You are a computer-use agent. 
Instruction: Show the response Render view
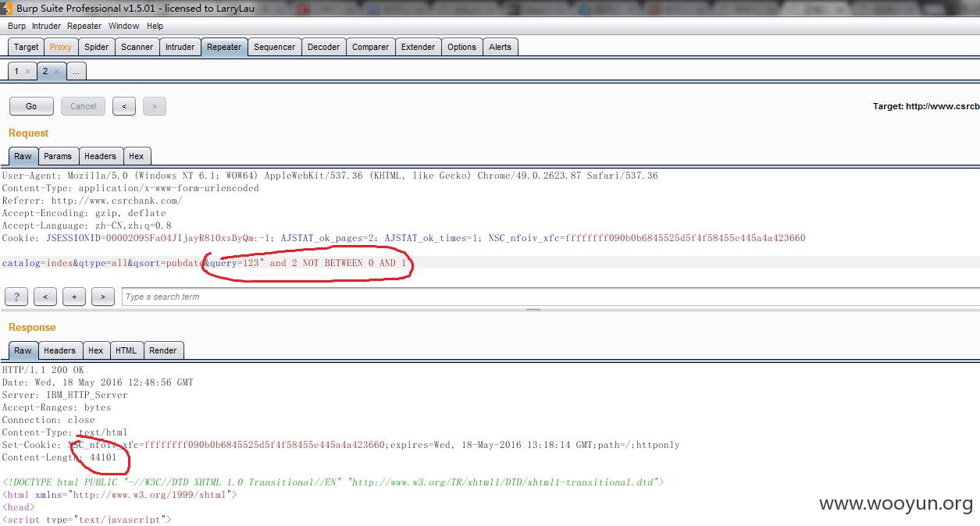162,350
